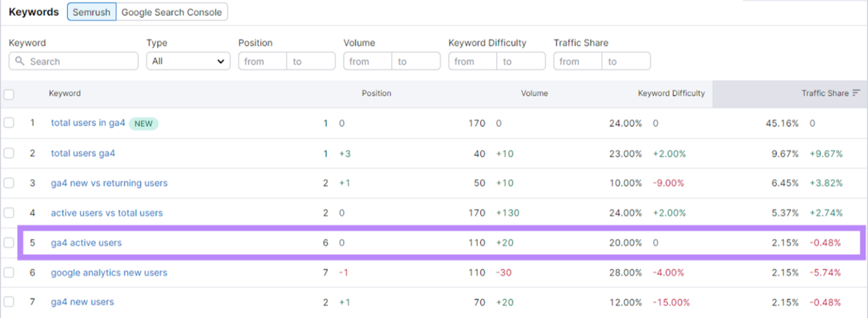The height and width of the screenshot is (318, 868).
Task: Sort table by Keyword Difficulty column header
Action: [x=671, y=93]
